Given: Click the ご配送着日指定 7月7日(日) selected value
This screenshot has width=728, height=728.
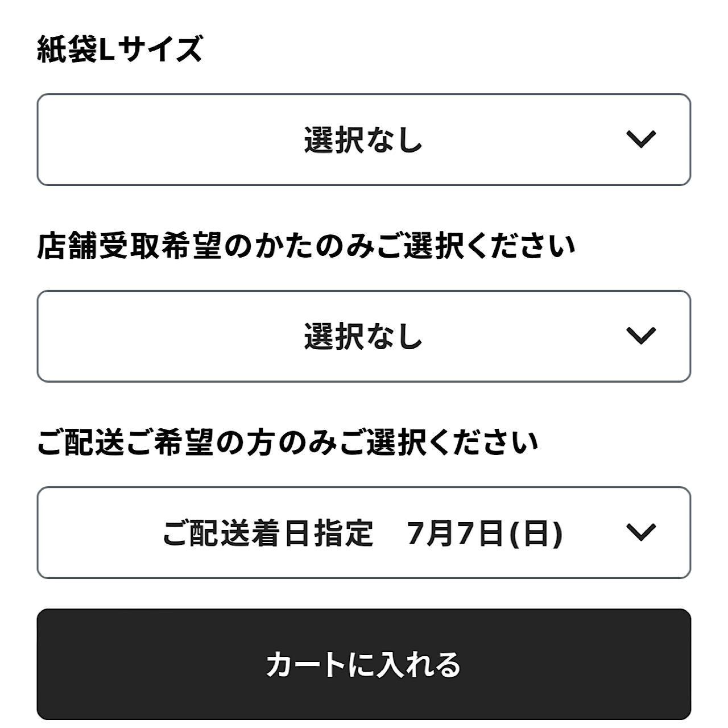Looking at the screenshot, I should point(362,533).
